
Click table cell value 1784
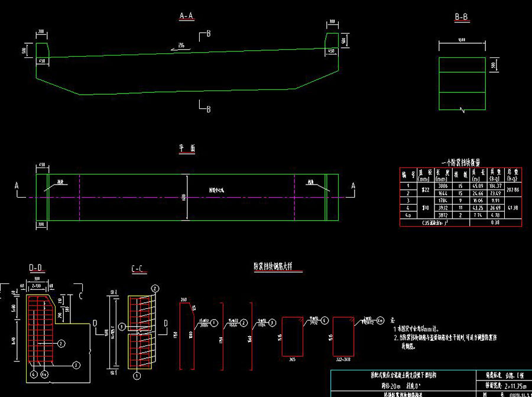click(x=443, y=201)
